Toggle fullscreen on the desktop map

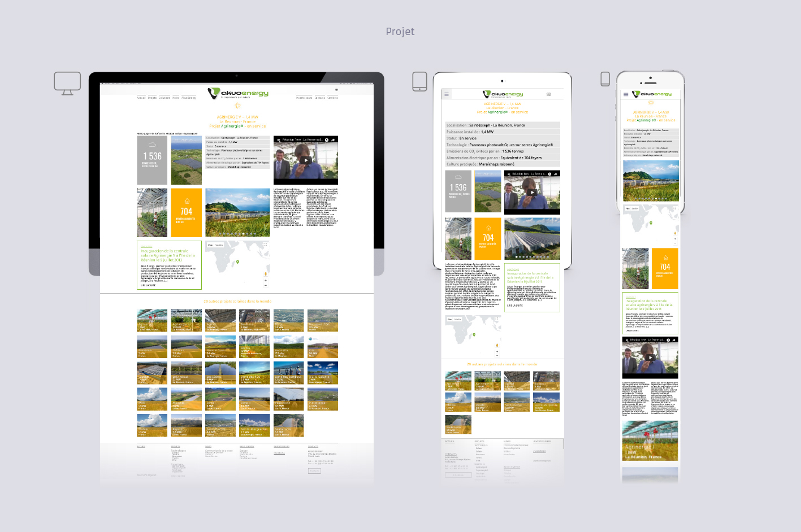pyautogui.click(x=265, y=245)
